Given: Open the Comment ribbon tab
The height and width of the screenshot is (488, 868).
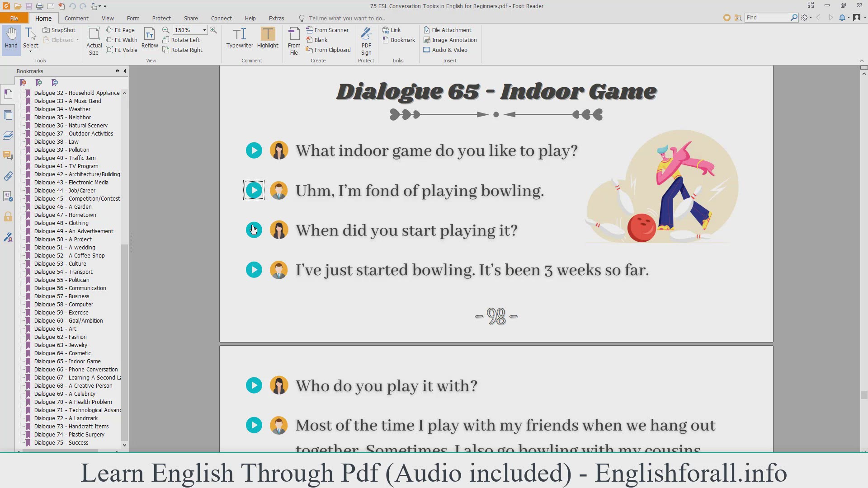Looking at the screenshot, I should coord(76,18).
